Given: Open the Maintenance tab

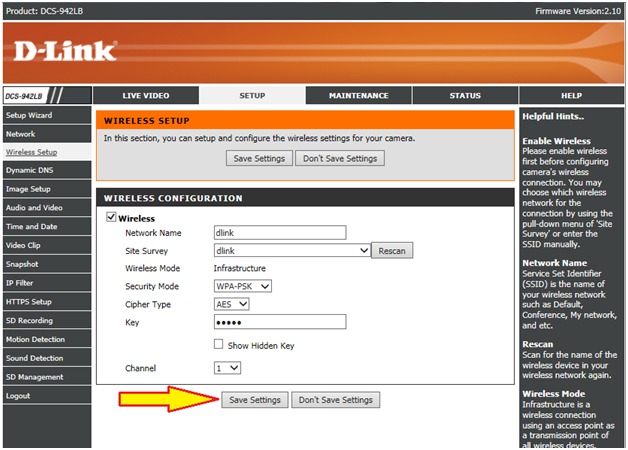Looking at the screenshot, I should (358, 96).
